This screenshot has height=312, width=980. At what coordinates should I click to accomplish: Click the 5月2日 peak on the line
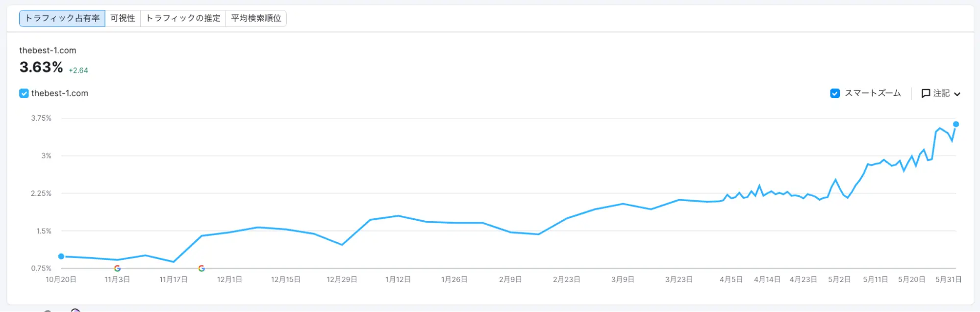tap(836, 180)
